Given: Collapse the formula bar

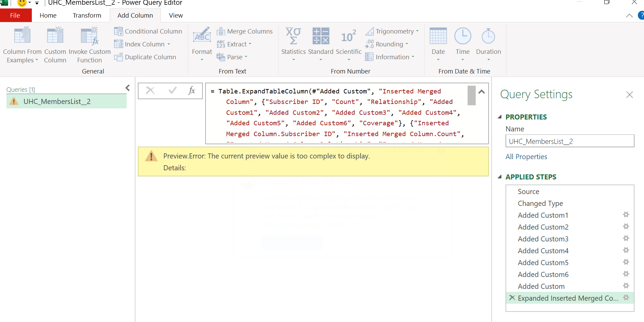Looking at the screenshot, I should pyautogui.click(x=481, y=91).
